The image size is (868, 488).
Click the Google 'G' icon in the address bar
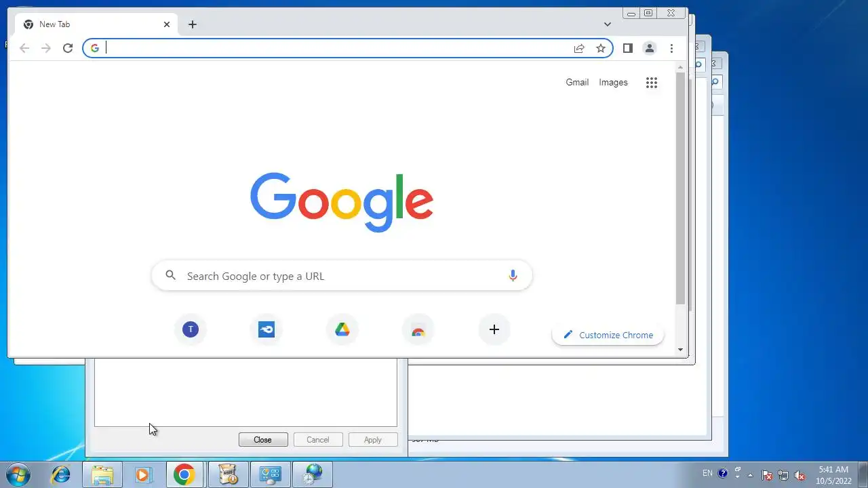[x=95, y=48]
